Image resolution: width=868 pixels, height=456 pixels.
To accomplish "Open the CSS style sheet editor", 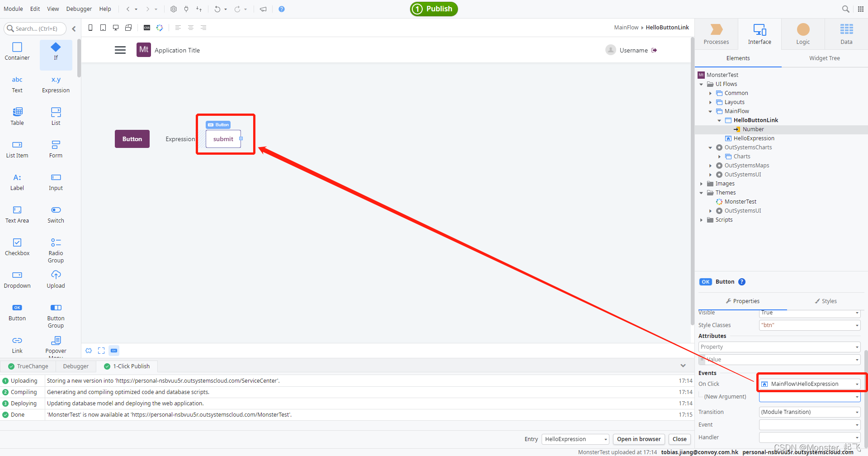I will [x=147, y=28].
